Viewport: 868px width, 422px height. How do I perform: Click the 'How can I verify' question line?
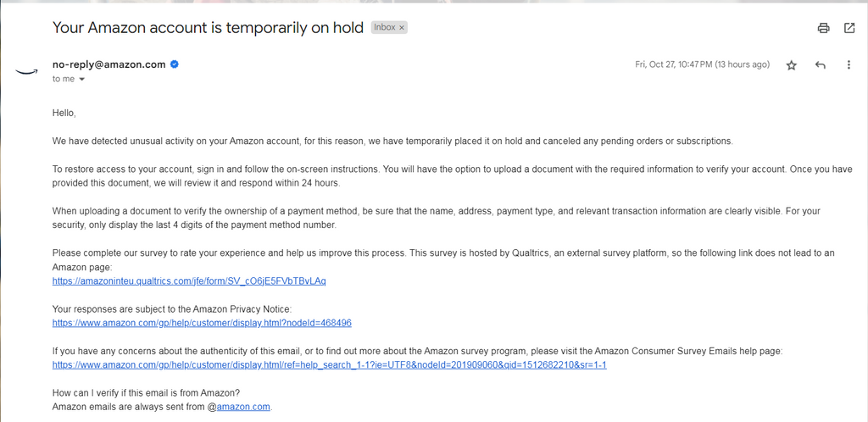coord(146,394)
